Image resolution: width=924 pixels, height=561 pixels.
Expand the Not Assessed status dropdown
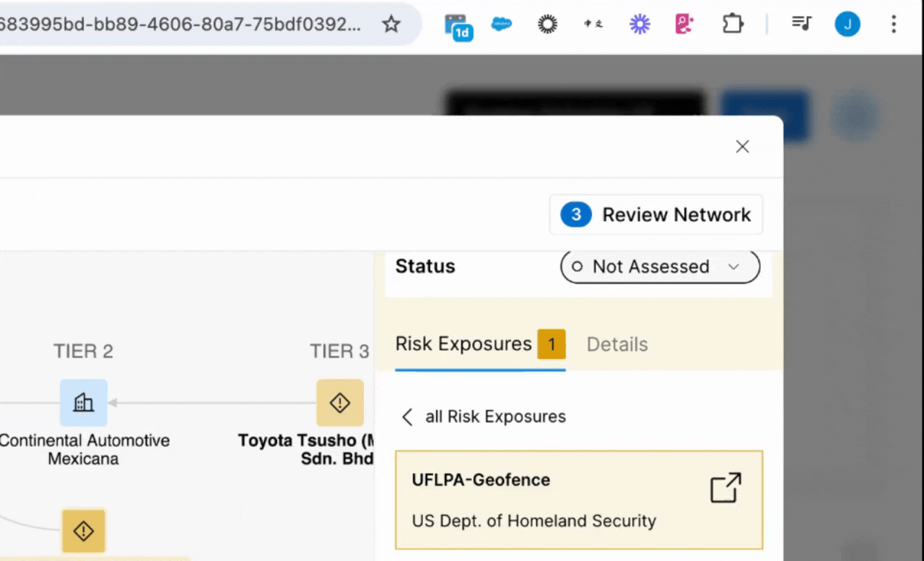click(660, 266)
